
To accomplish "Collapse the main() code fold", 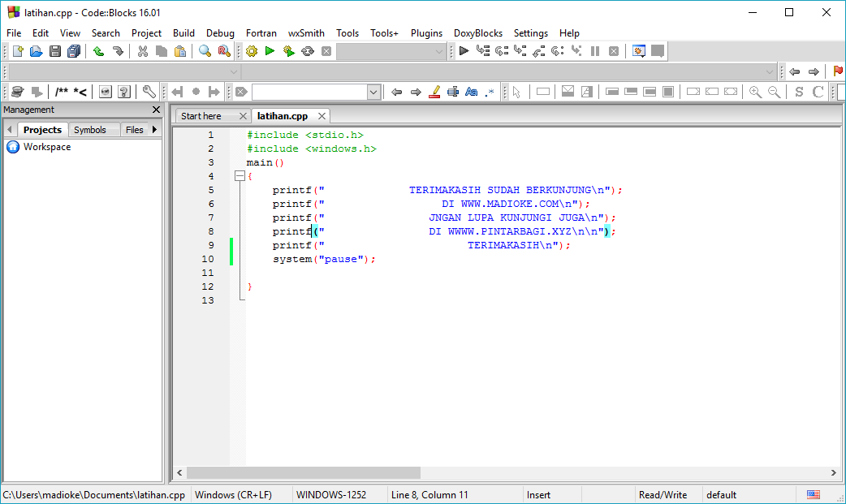I will (240, 175).
